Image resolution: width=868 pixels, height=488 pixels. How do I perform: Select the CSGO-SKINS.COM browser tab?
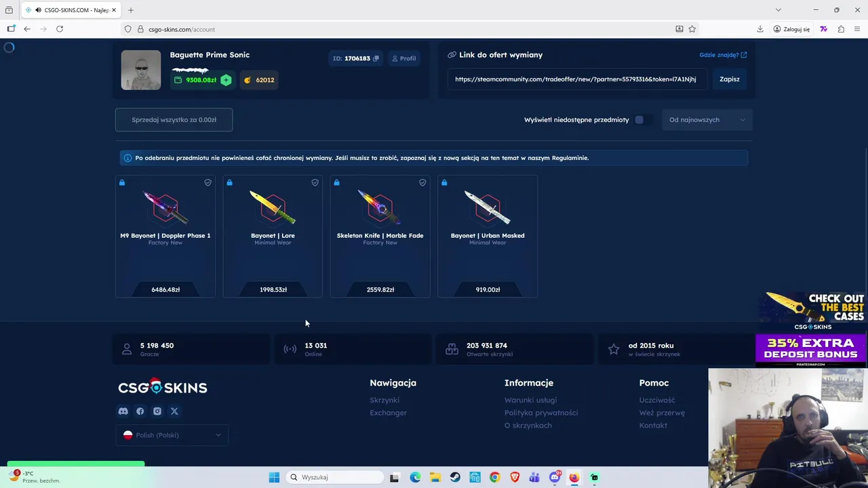coord(71,10)
